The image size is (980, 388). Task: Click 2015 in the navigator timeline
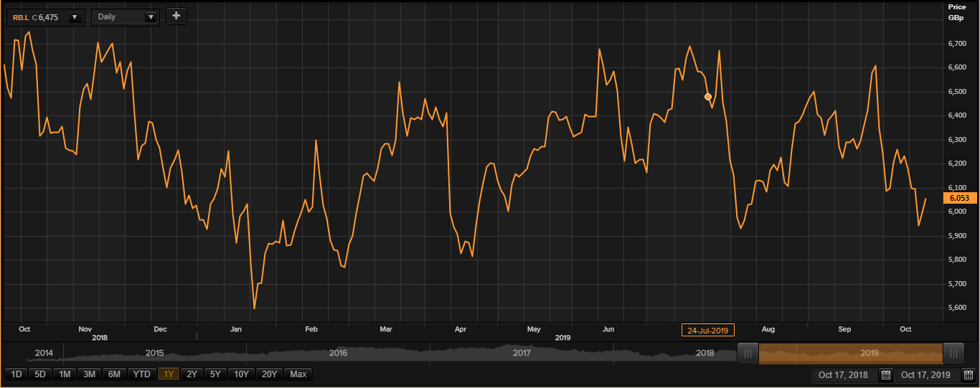pyautogui.click(x=154, y=353)
